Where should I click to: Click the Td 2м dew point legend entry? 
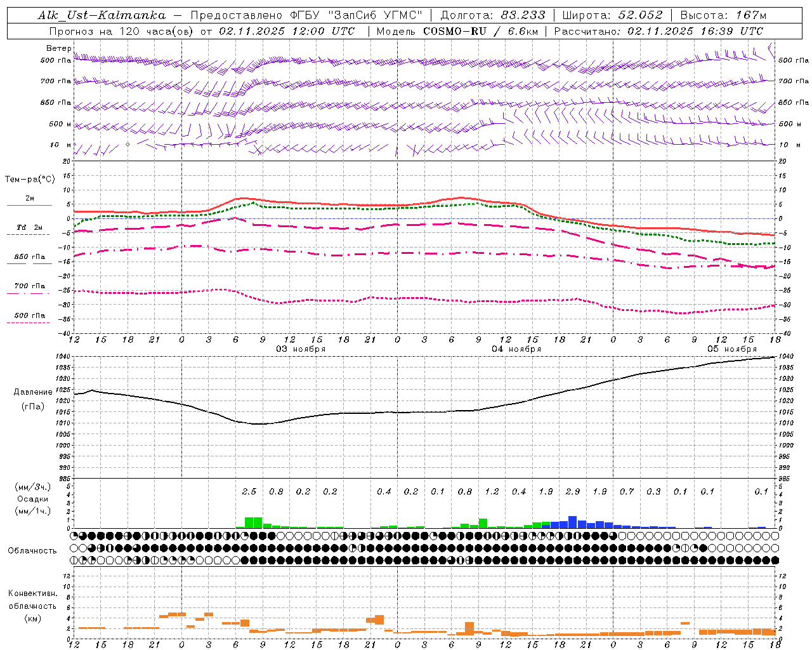coord(30,227)
